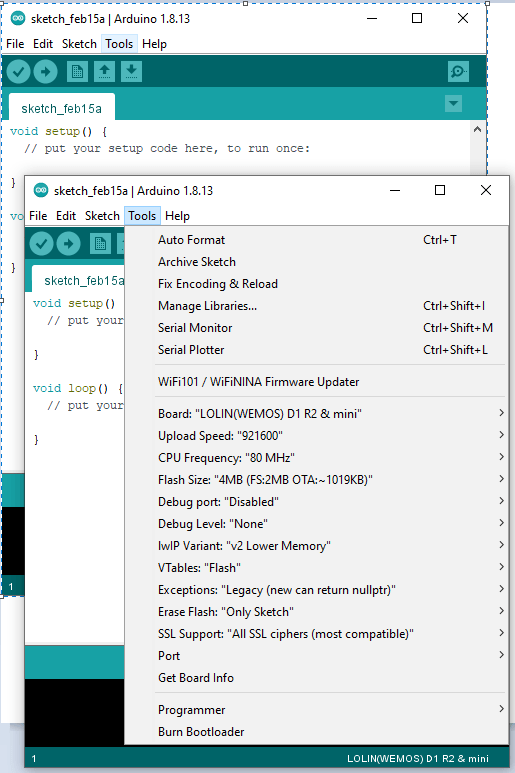This screenshot has height=773, width=515.
Task: Open the tab dropdown arrow in back window
Action: (453, 104)
